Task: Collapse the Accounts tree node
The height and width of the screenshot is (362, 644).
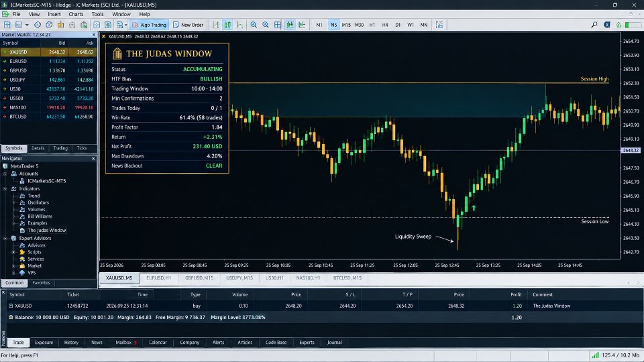Action: [x=5, y=174]
